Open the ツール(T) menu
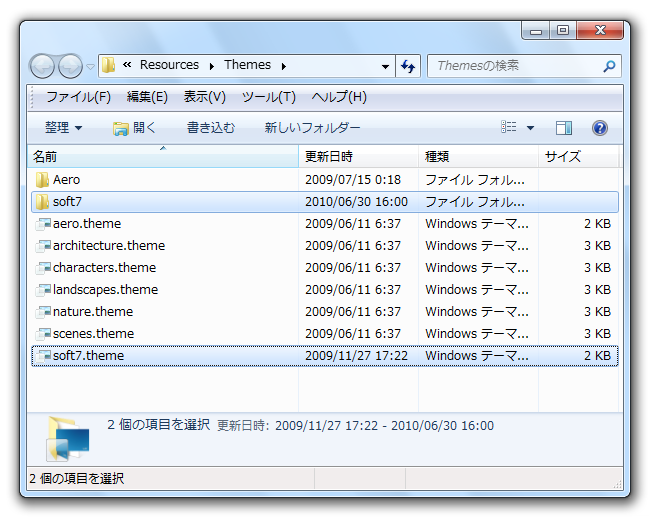Image resolution: width=655 pixels, height=520 pixels. click(x=268, y=97)
